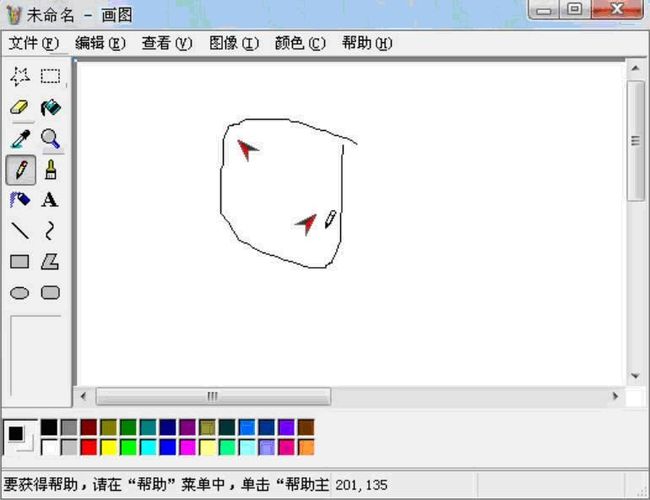Image resolution: width=650 pixels, height=500 pixels.
Task: Select the orange color swatch
Action: point(306,447)
